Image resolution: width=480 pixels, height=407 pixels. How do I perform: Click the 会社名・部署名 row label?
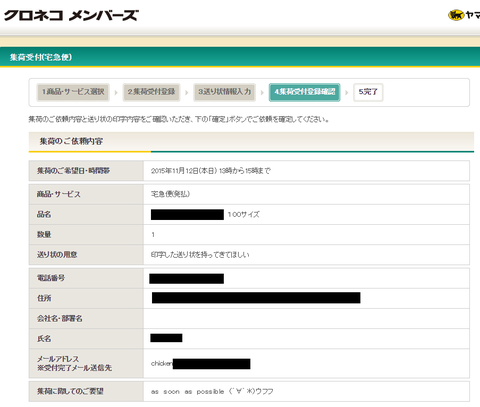60,319
